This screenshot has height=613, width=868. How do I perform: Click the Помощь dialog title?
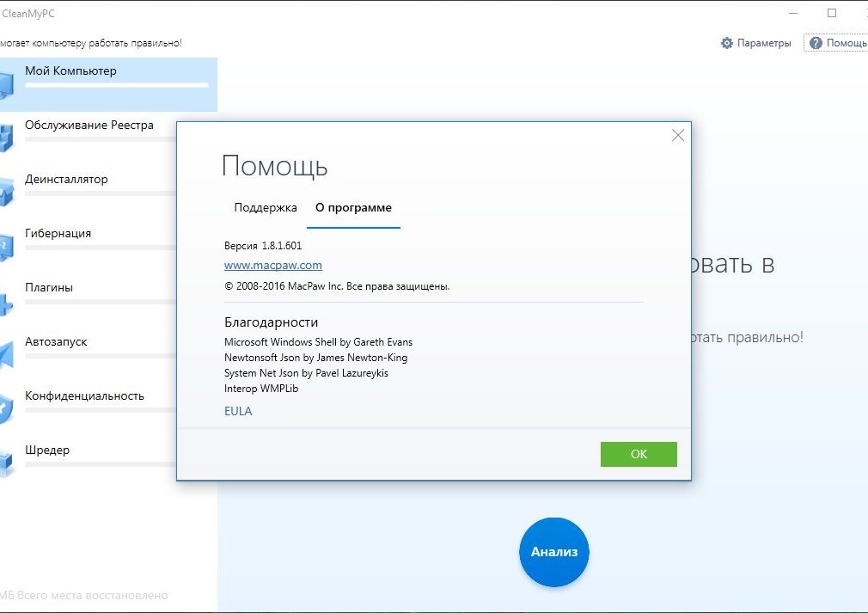(x=274, y=166)
